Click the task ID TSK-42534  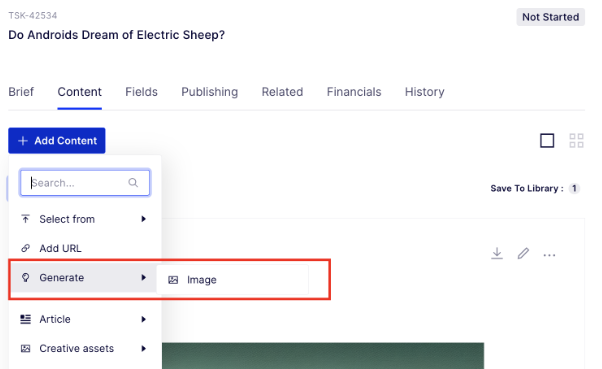(33, 16)
